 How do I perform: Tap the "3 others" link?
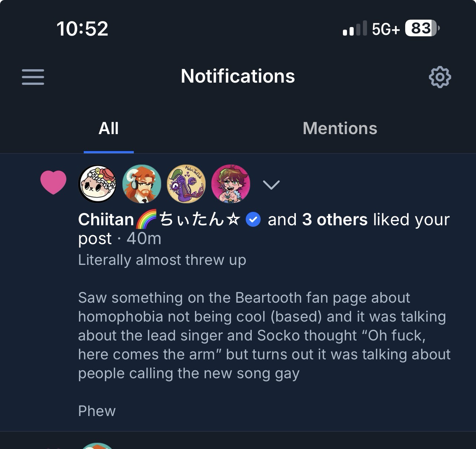[x=334, y=220]
